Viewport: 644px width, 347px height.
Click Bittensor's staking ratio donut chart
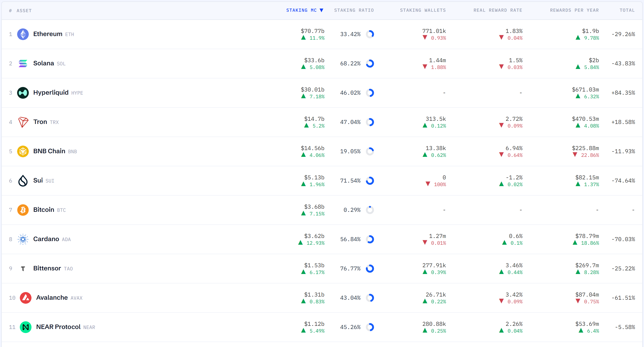point(370,268)
